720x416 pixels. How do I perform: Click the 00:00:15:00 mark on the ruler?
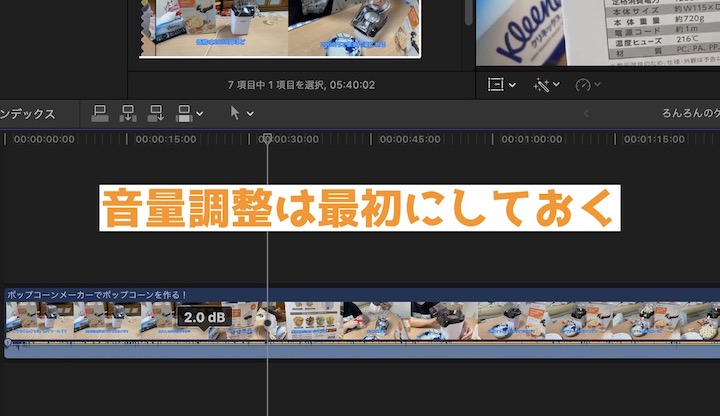[x=166, y=139]
